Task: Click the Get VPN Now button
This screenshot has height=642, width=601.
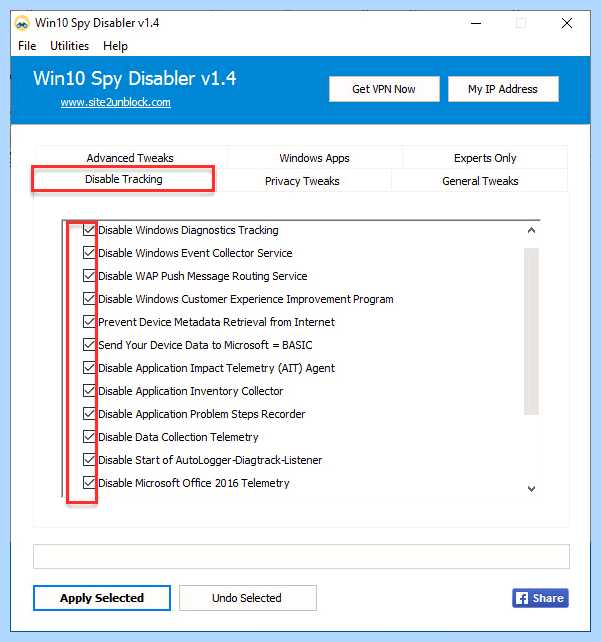Action: [x=384, y=89]
